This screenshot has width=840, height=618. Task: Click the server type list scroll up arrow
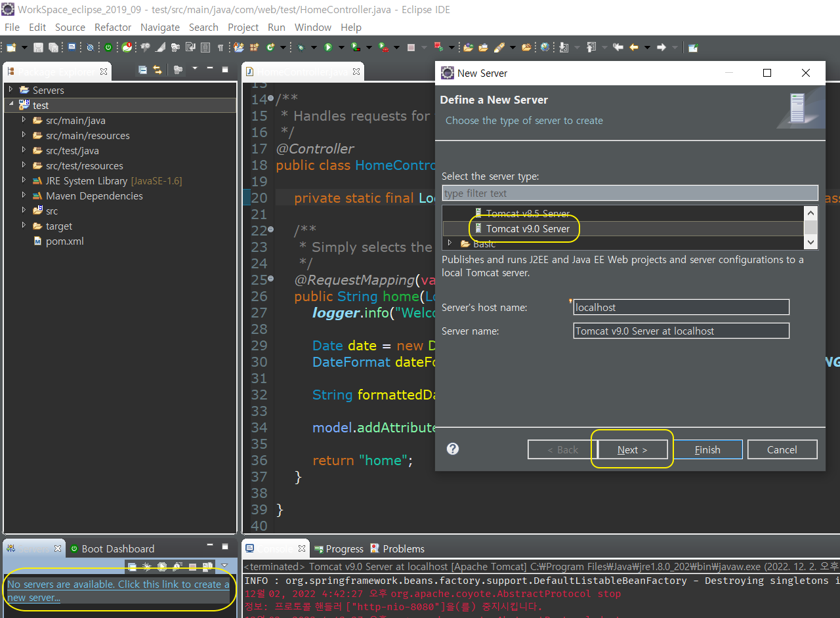click(x=811, y=213)
